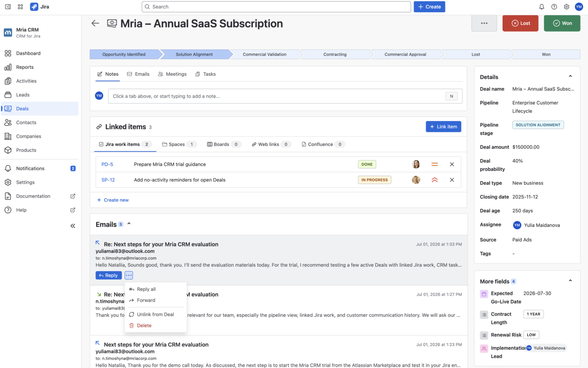This screenshot has height=368, width=588.
Task: Click the Create button in top bar
Action: (x=429, y=7)
